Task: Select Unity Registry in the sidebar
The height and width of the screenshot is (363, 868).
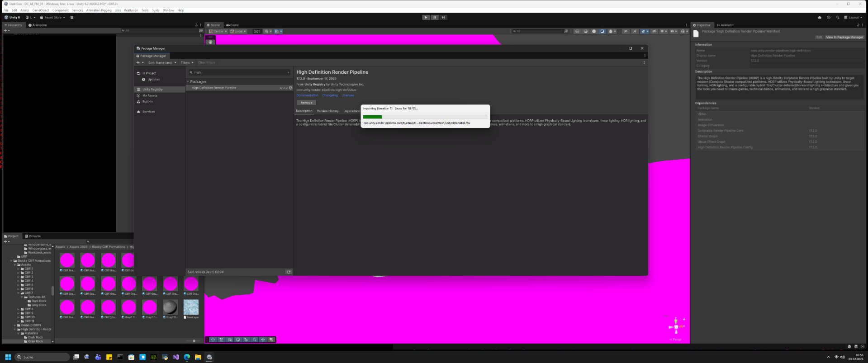Action: coord(160,90)
